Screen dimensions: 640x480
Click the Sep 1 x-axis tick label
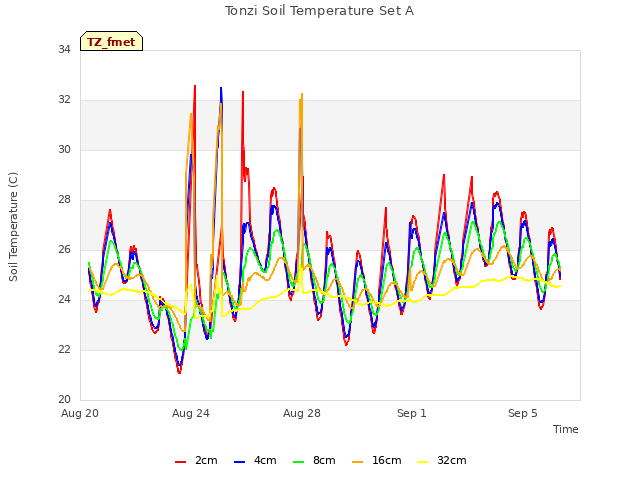pyautogui.click(x=412, y=413)
